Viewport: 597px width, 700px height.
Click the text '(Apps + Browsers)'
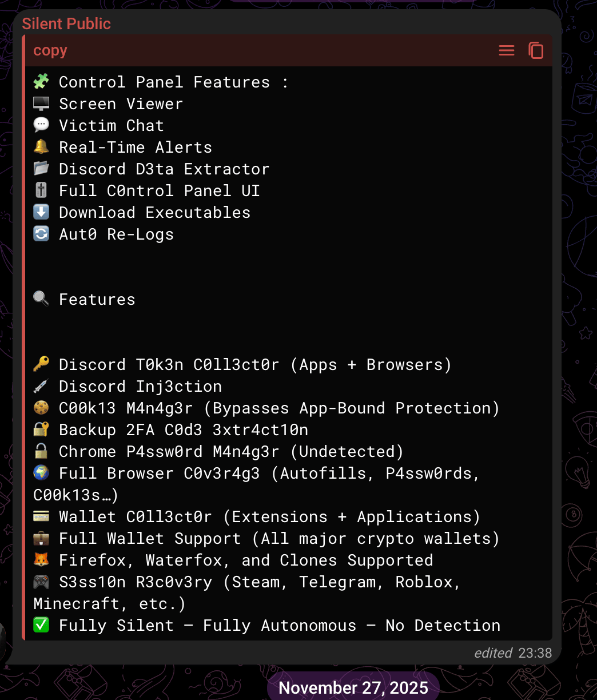click(371, 365)
